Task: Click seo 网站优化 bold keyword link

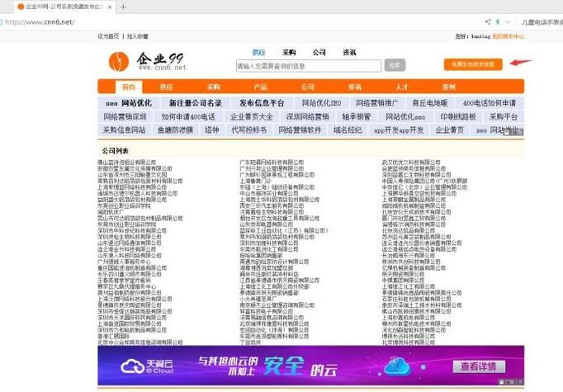Action: pos(129,103)
